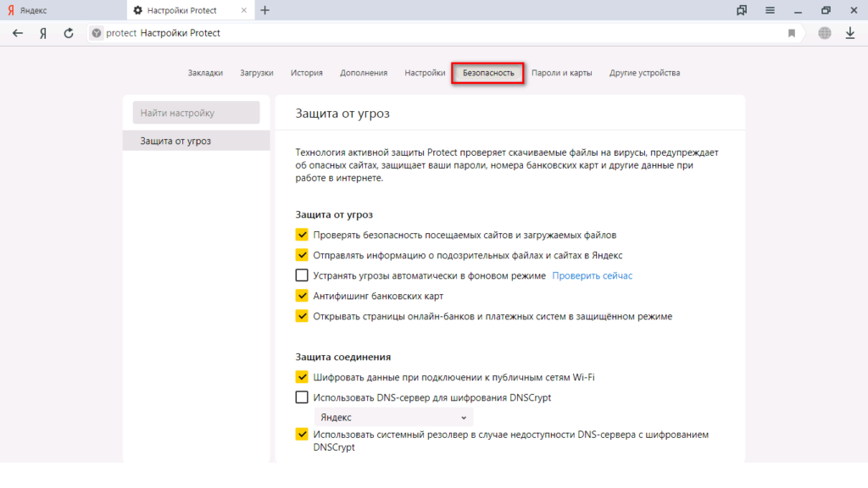Click the globe icon in the toolbar
Image resolution: width=868 pixels, height=488 pixels.
825,33
